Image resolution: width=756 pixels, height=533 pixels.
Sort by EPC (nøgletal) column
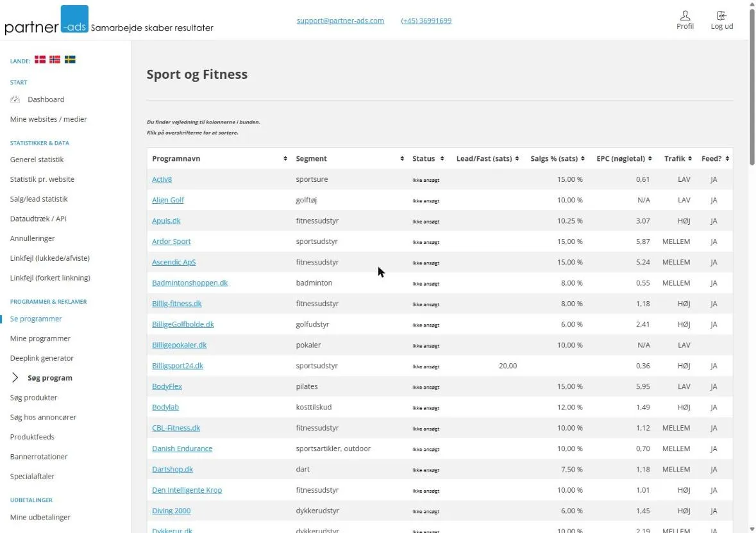624,158
